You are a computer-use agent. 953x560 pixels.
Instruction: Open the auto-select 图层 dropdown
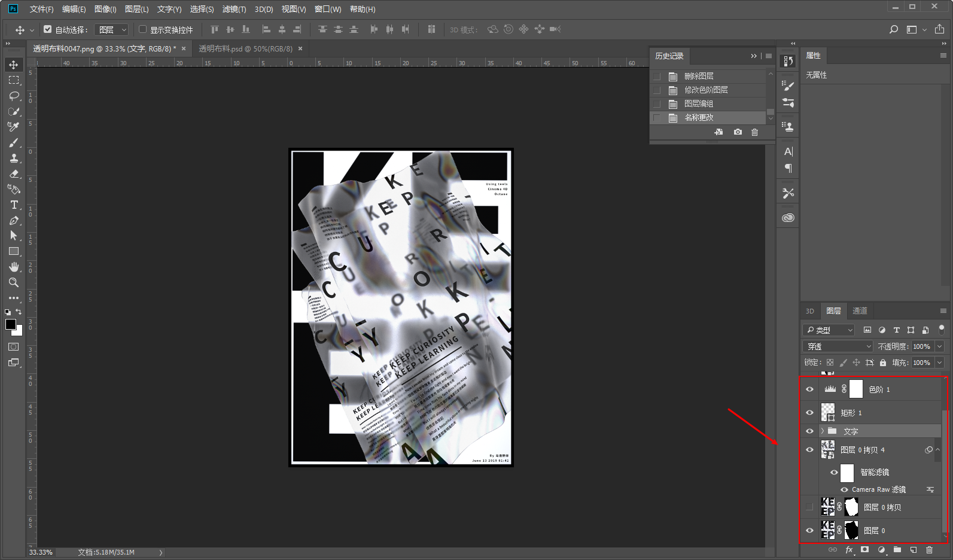point(112,29)
